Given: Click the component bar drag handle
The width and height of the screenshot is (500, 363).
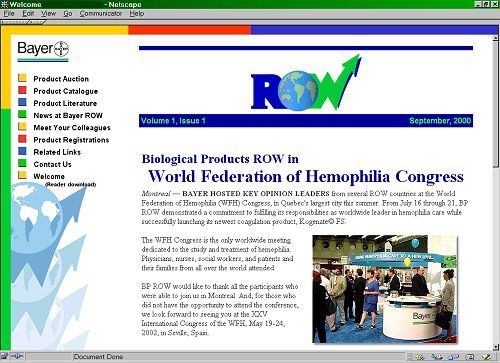Looking at the screenshot, I should [x=409, y=357].
